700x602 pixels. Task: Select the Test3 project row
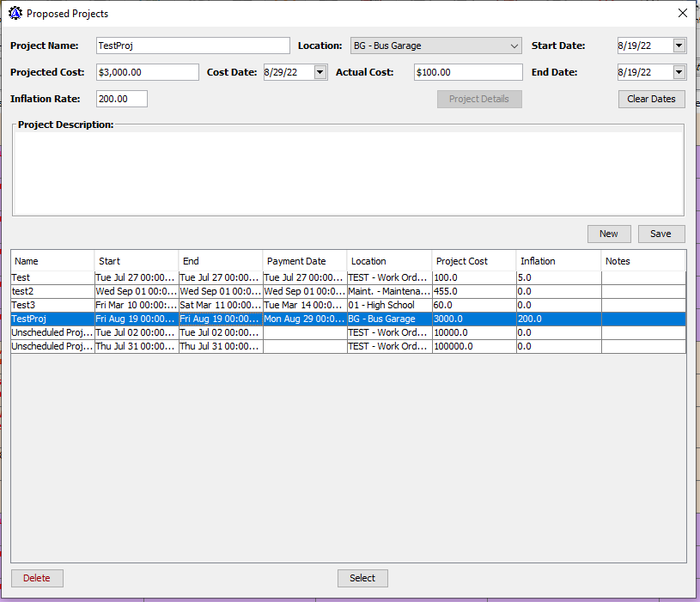click(x=52, y=305)
